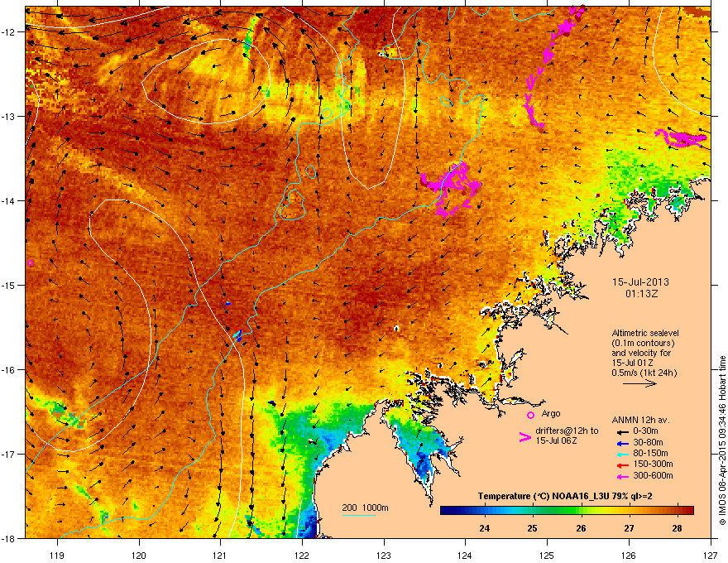Viewport: 728px width, 563px height.
Task: Click the IMOS copyright timestamp text
Action: (x=722, y=440)
